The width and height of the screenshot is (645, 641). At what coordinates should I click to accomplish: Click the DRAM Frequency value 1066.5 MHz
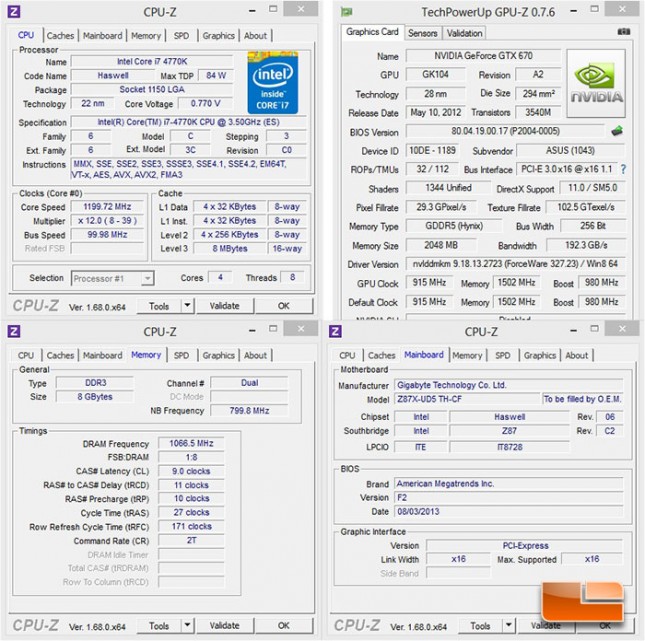(x=191, y=443)
